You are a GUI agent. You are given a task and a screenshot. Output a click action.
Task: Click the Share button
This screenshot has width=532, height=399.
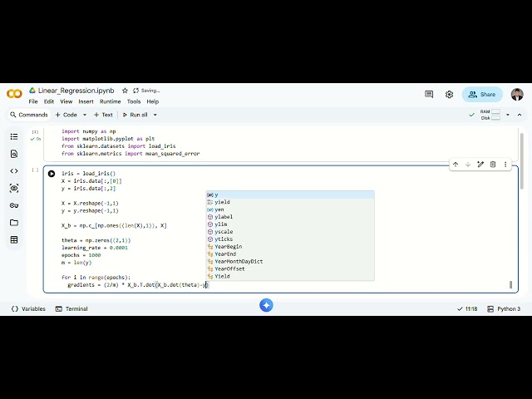click(482, 94)
